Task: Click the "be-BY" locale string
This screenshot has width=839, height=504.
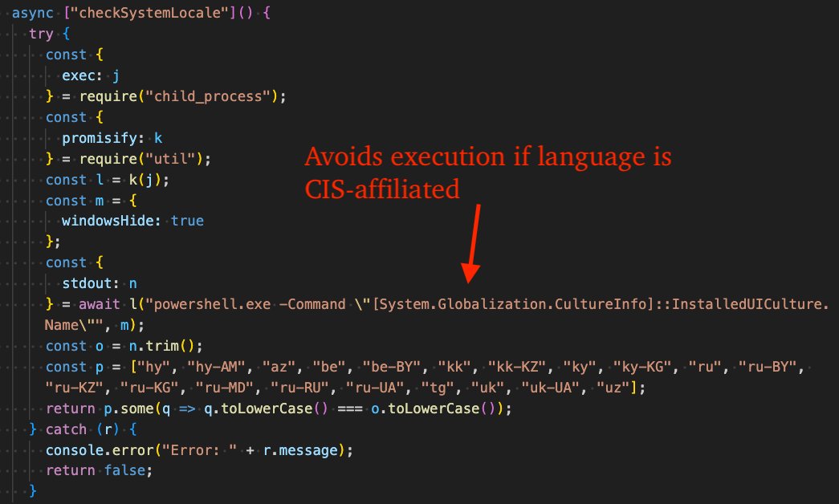Action: coord(392,367)
